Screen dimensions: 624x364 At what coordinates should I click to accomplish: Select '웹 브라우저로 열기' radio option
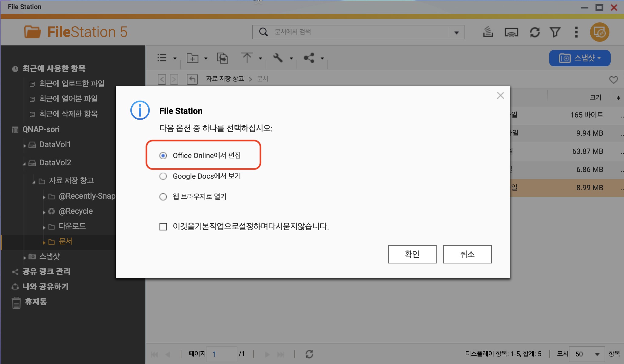coord(163,197)
